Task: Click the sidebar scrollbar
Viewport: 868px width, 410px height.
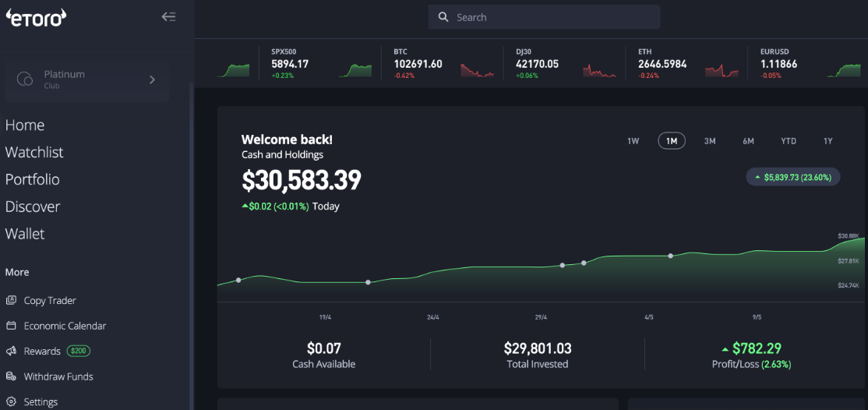Action: click(192, 246)
